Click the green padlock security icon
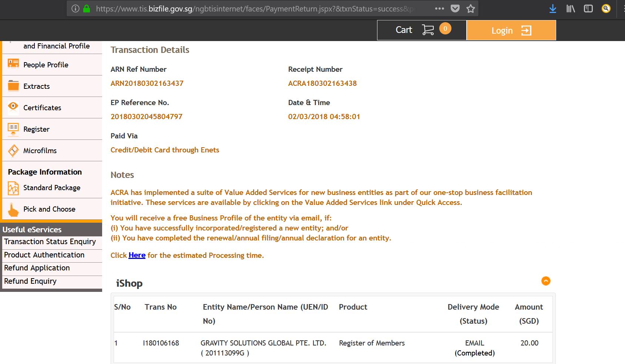This screenshot has height=364, width=625. (x=87, y=9)
